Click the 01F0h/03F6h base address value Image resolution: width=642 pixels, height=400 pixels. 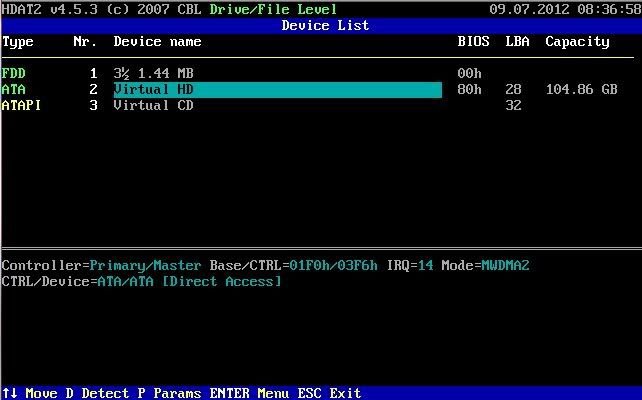[x=333, y=266]
